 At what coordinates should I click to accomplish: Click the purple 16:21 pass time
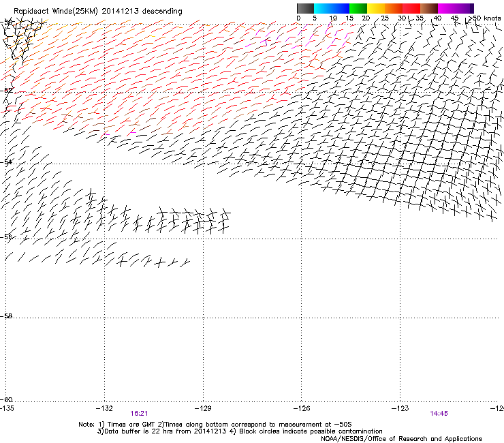click(x=139, y=414)
